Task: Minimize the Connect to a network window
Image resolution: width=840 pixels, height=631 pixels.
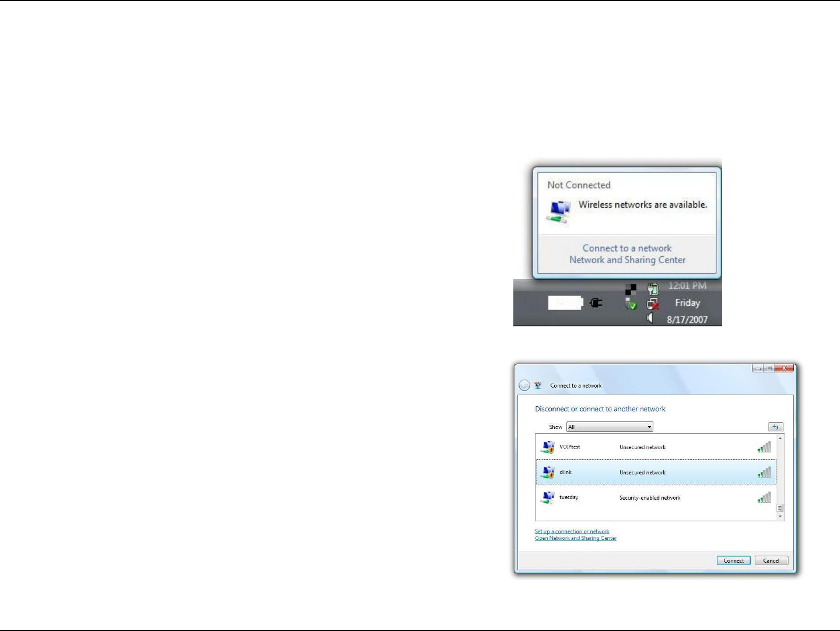Action: pos(757,368)
